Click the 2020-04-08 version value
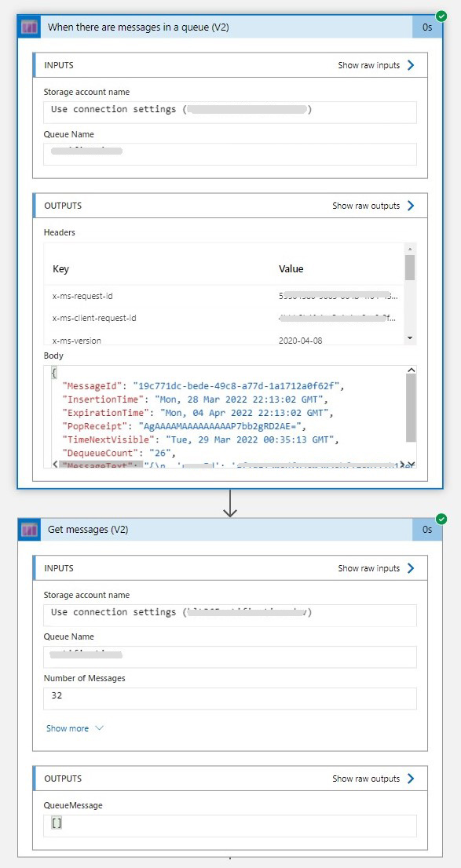 [x=300, y=341]
